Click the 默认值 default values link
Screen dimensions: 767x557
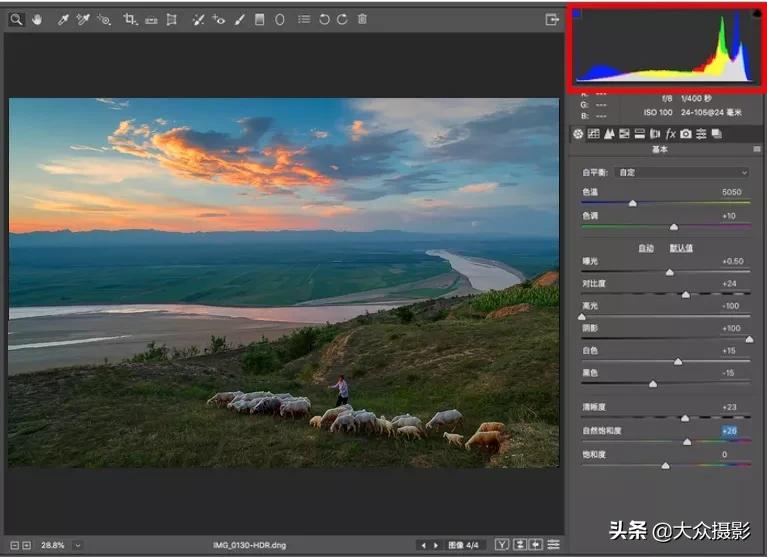tap(681, 248)
